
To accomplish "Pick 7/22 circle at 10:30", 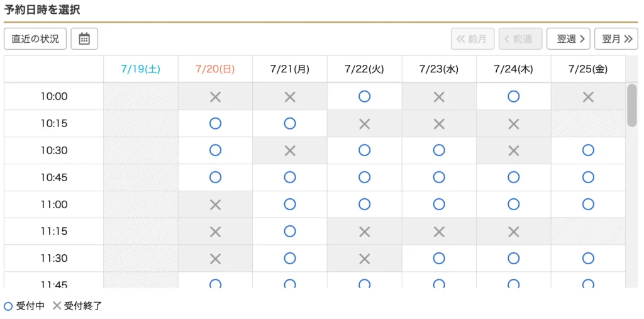I will (x=364, y=150).
